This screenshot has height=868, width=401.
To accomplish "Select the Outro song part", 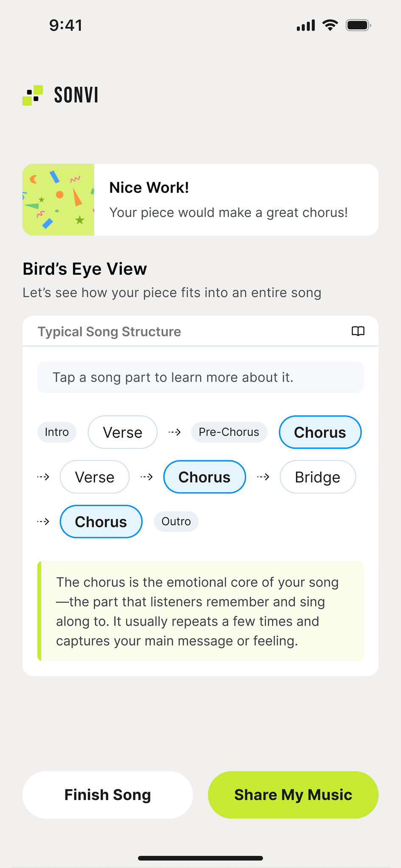I will pos(176,522).
